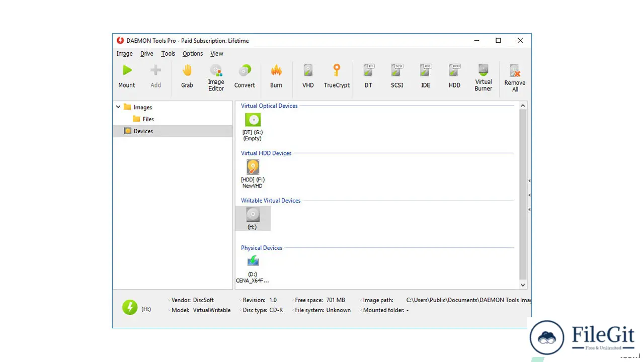Click the top side panel collapse arrow
The height and width of the screenshot is (362, 644).
click(529, 180)
